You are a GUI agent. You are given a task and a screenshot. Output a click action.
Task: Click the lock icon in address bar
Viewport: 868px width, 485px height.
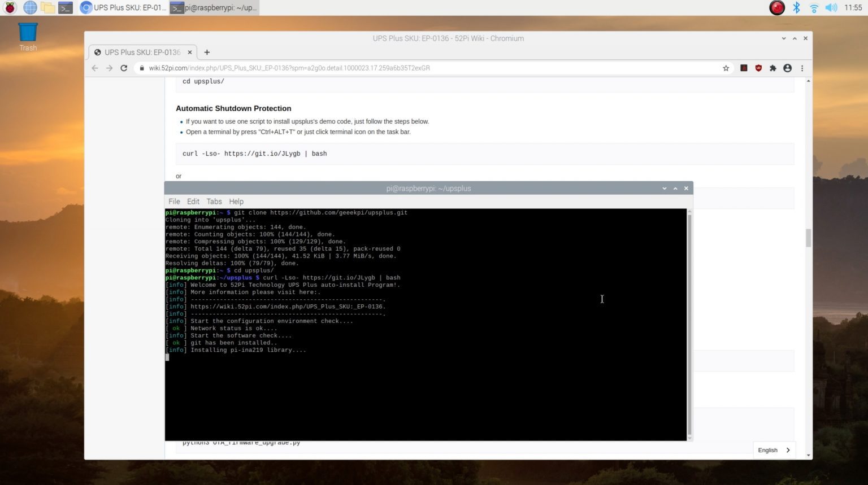(x=142, y=68)
